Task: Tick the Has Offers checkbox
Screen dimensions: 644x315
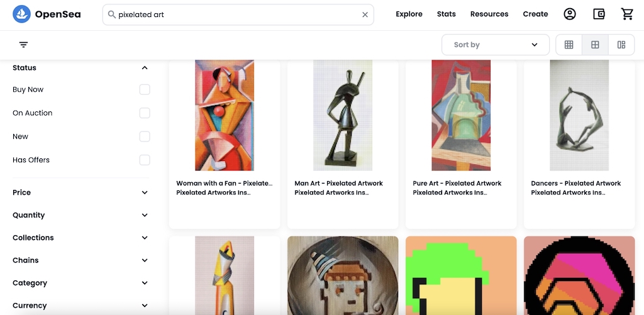Action: (x=145, y=160)
